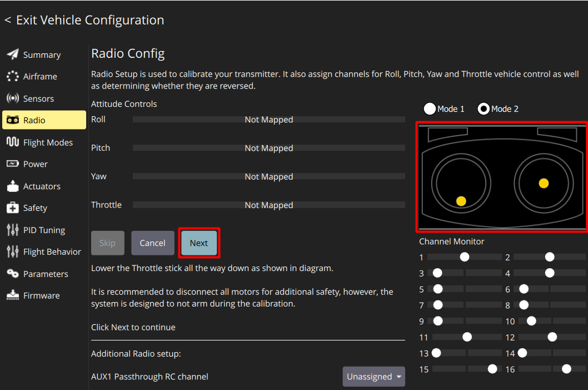Open the Parameters page
The width and height of the screenshot is (588, 390).
tap(42, 273)
